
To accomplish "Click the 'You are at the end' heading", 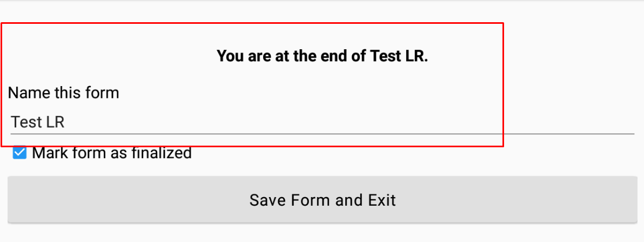I will tap(322, 56).
